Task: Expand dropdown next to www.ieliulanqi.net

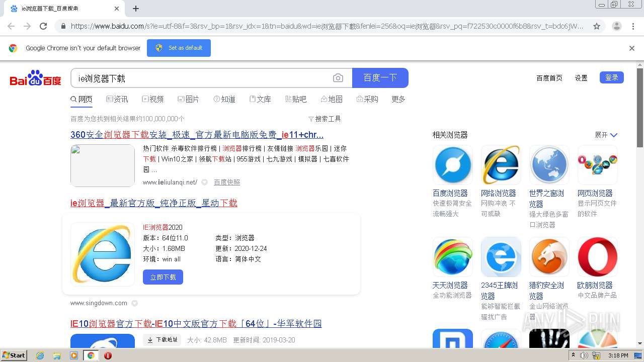Action: [204, 182]
